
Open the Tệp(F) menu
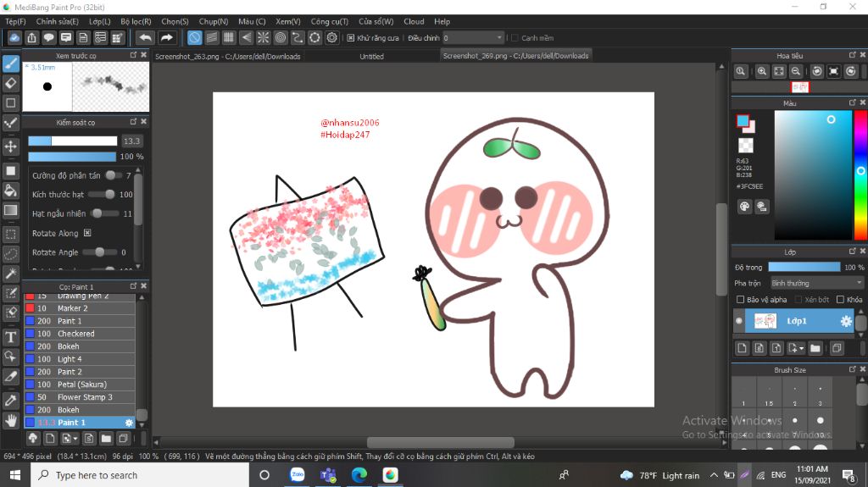pos(15,21)
